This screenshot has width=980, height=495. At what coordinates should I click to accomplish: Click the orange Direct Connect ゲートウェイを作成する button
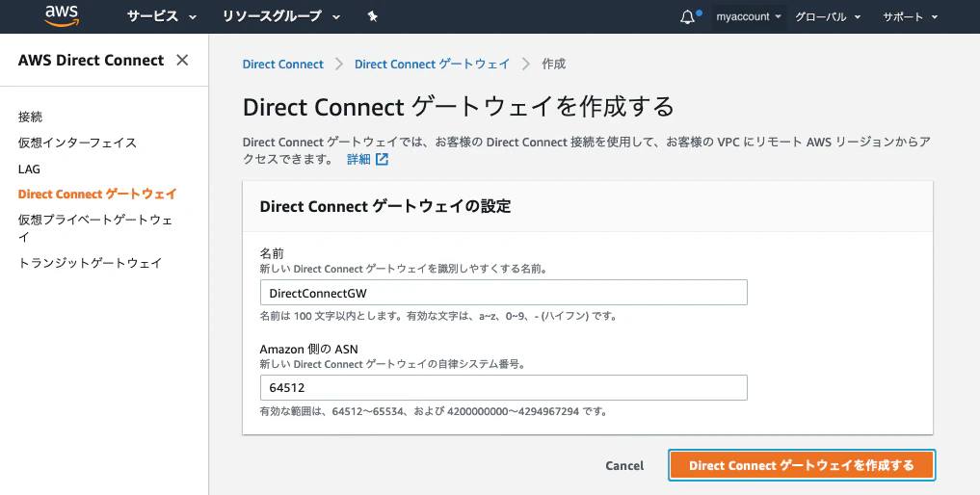(x=802, y=465)
